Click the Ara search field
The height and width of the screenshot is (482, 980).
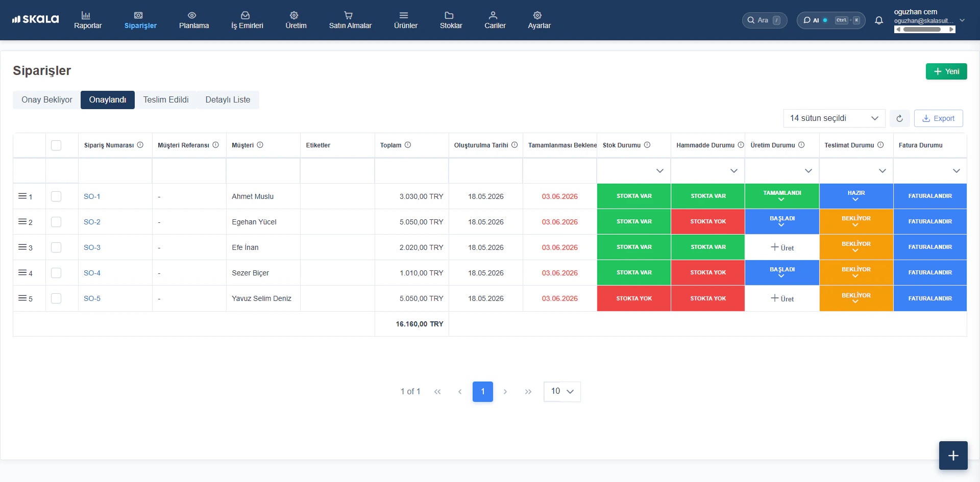pyautogui.click(x=764, y=20)
